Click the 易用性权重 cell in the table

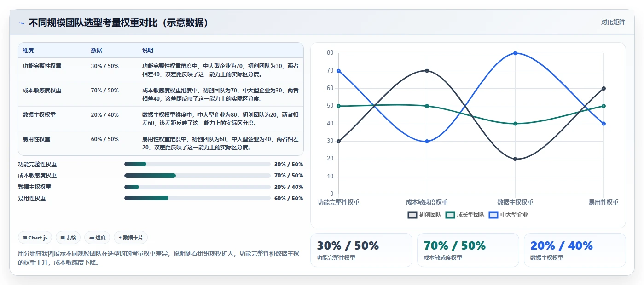36,139
